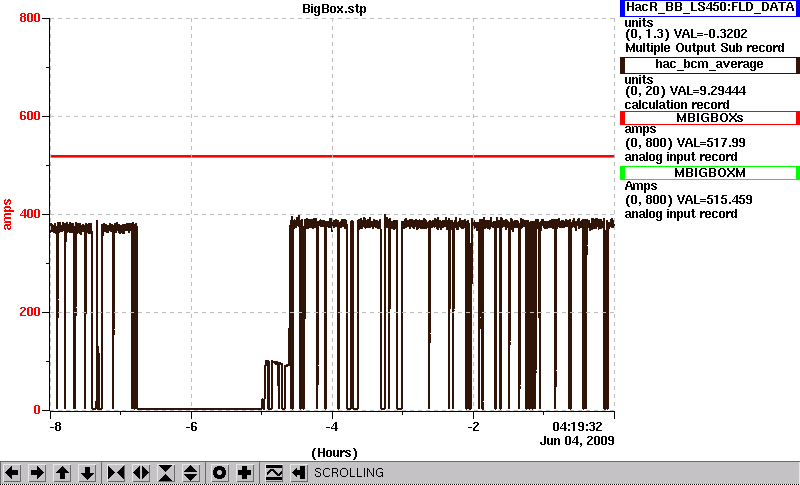
Task: Select the MBIGBOXM legend entry
Action: [x=710, y=173]
